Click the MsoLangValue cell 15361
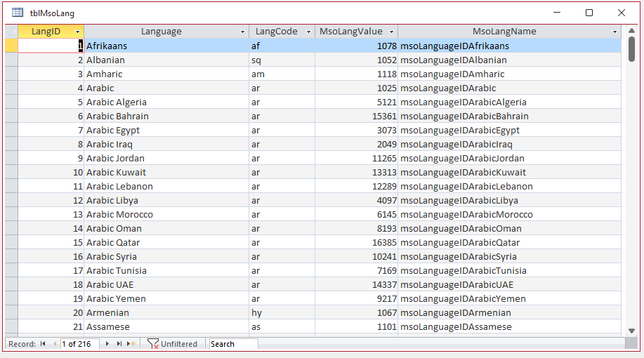This screenshot has width=644, height=358. pos(357,117)
